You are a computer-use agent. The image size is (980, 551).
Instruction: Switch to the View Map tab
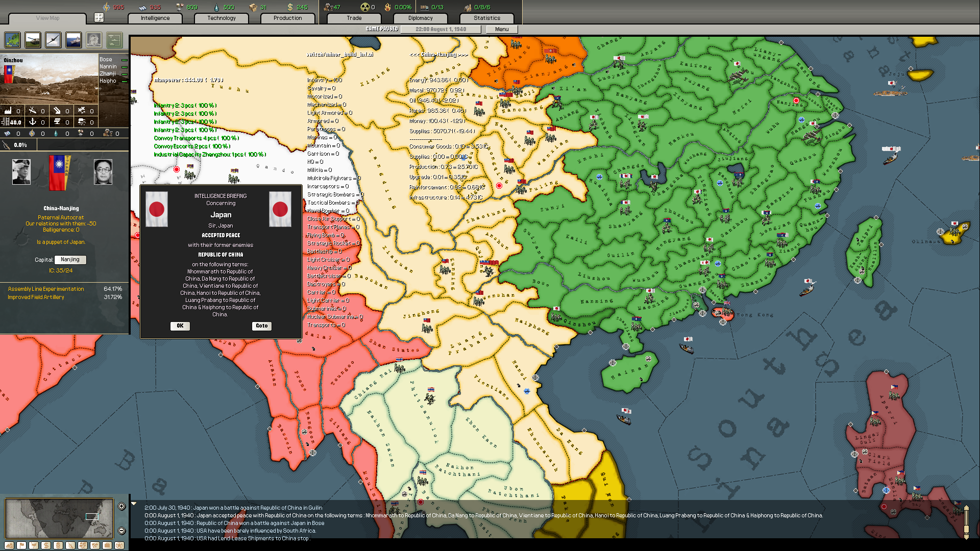coord(46,18)
